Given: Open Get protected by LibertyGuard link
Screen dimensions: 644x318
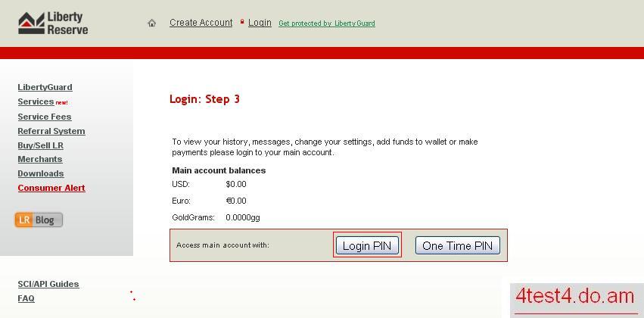Looking at the screenshot, I should click(326, 23).
